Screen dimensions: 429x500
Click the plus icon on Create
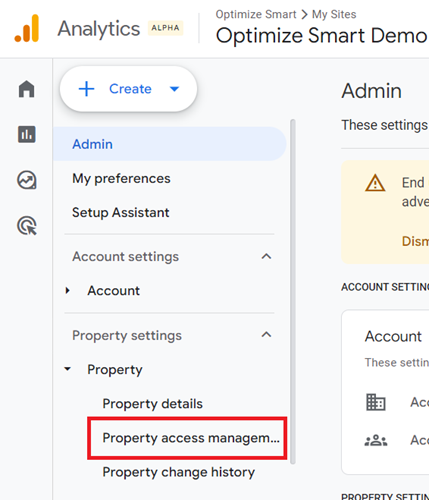click(x=86, y=89)
